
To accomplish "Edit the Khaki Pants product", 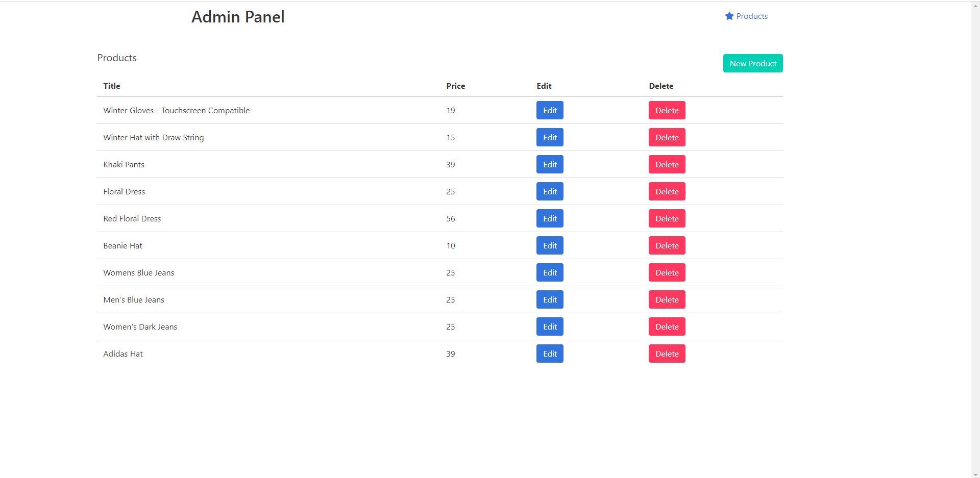I will point(550,164).
